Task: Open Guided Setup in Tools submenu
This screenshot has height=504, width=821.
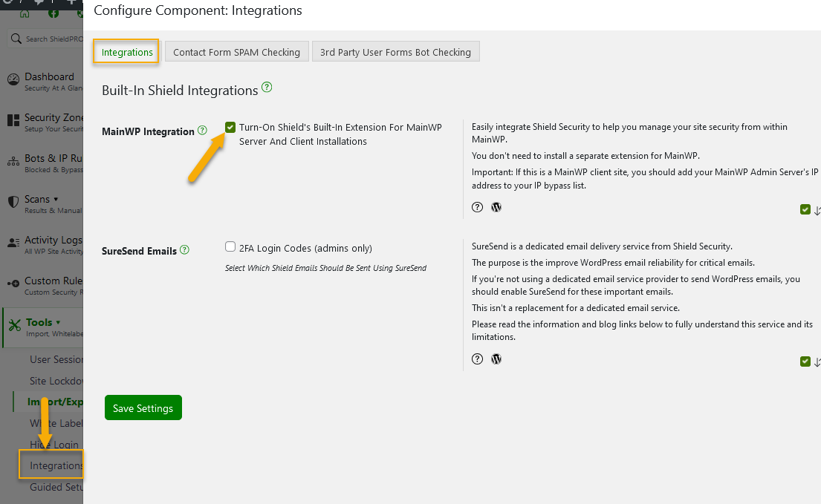Action: click(x=56, y=487)
